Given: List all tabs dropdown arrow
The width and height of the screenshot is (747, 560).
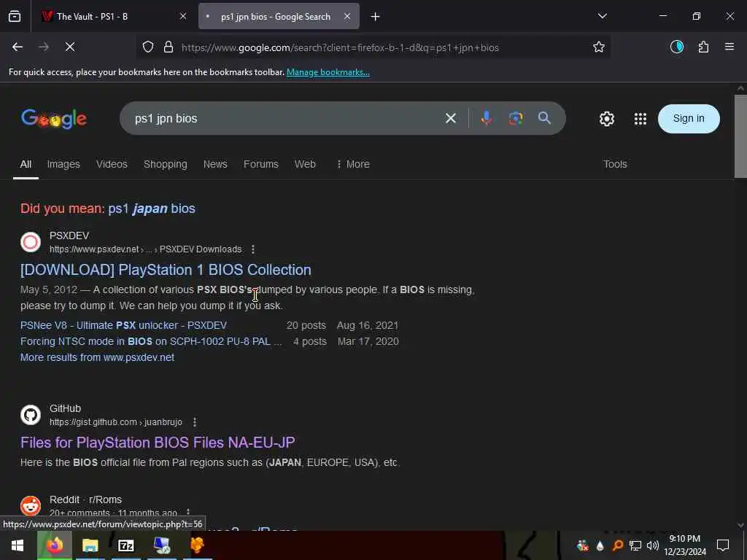Looking at the screenshot, I should [602, 16].
